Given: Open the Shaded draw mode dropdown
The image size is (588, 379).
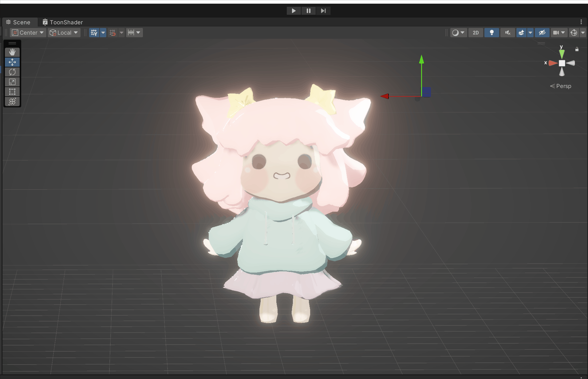Looking at the screenshot, I should coord(458,33).
